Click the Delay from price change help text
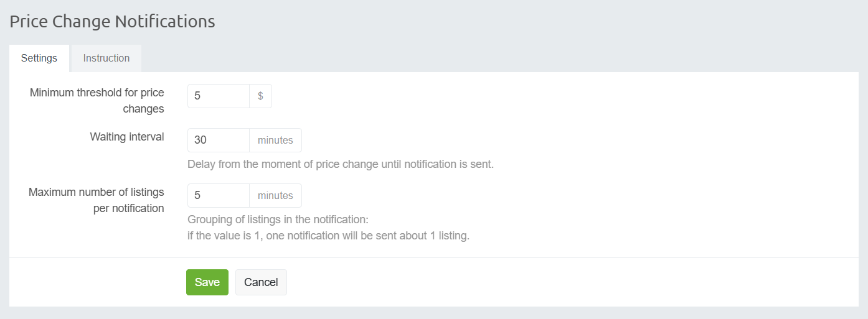 340,165
